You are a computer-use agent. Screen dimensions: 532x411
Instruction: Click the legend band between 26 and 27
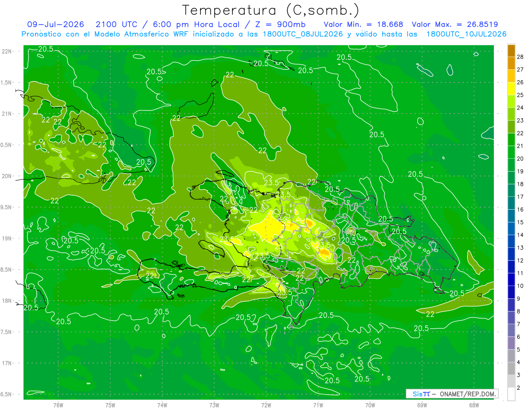(511, 76)
